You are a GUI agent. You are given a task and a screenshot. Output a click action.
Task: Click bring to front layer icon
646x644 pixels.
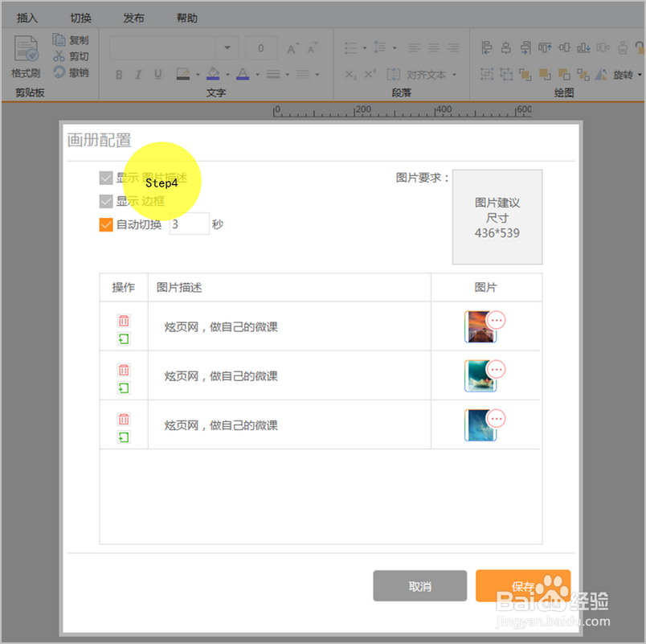(525, 74)
